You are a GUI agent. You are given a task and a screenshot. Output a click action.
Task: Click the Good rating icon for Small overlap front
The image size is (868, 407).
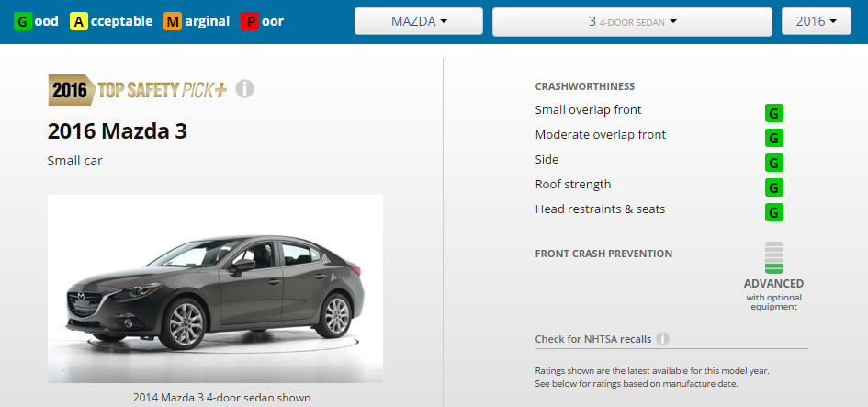pyautogui.click(x=774, y=113)
